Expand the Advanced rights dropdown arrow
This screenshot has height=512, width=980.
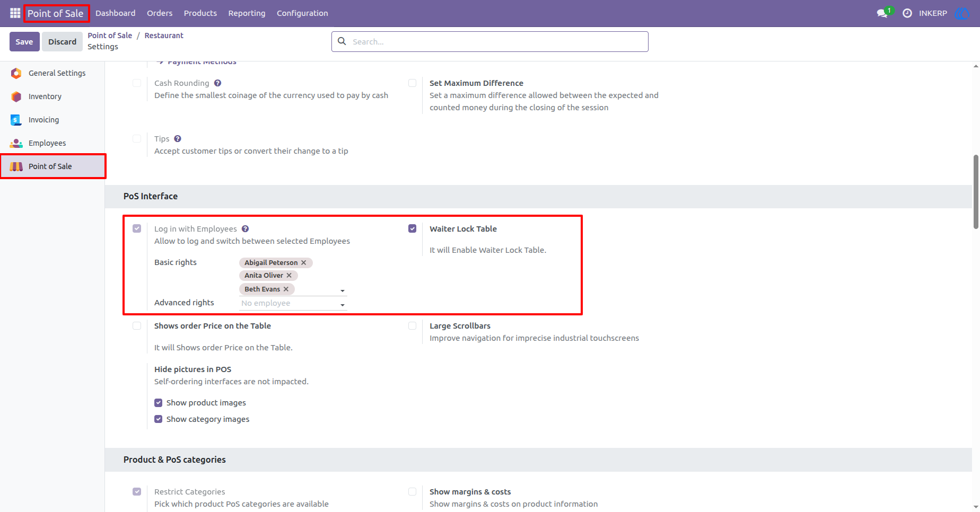(x=343, y=305)
